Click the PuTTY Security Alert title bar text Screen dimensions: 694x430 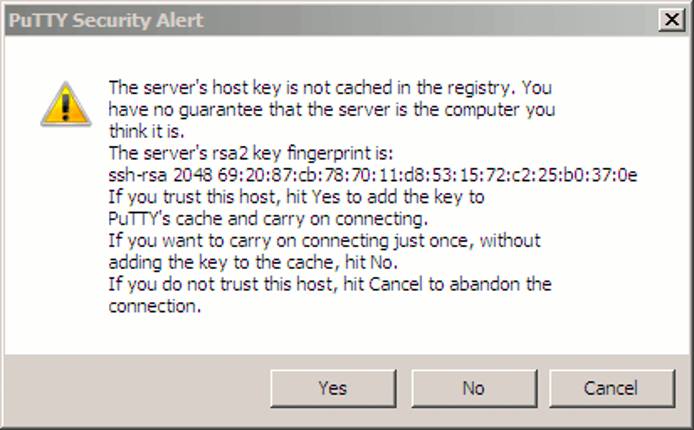click(x=107, y=20)
